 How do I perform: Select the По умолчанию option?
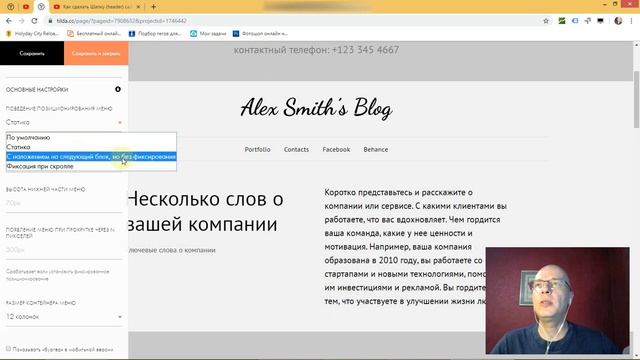pos(91,138)
